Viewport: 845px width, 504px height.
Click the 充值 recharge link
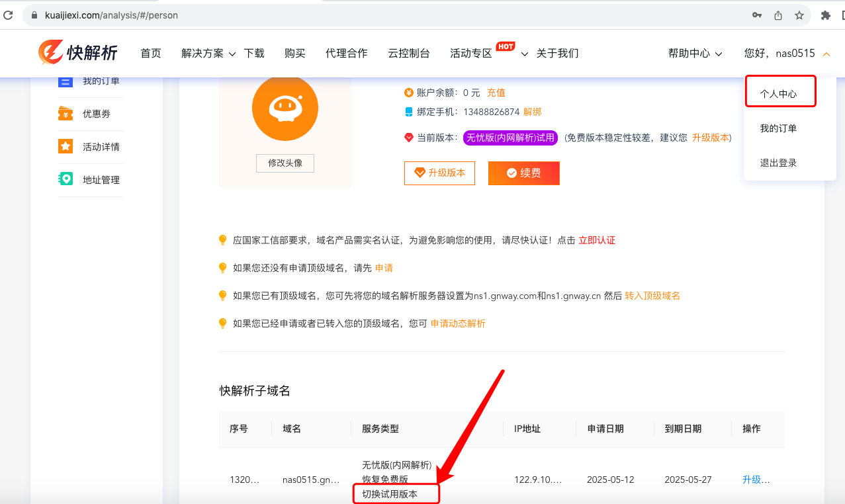[496, 93]
